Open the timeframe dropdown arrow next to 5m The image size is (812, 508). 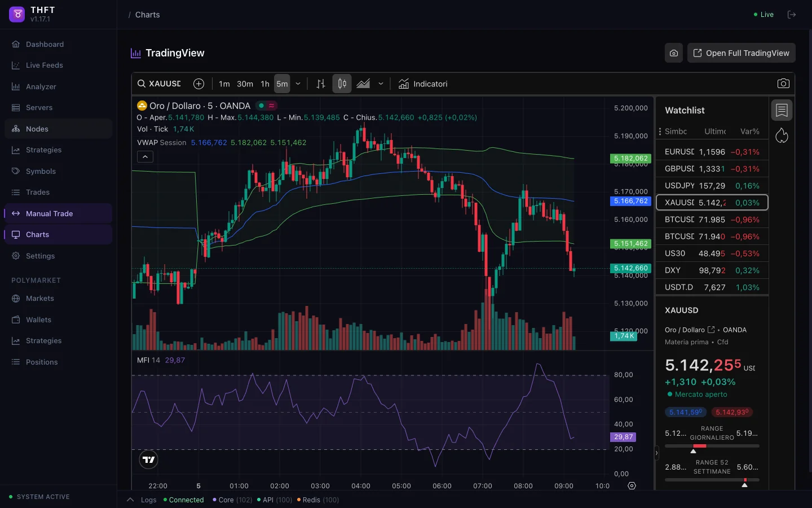pyautogui.click(x=298, y=84)
